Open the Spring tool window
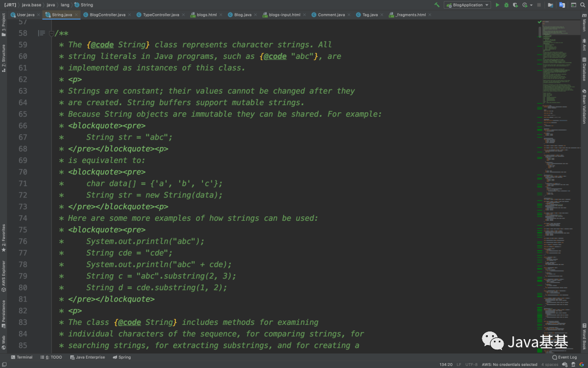This screenshot has width=588, height=368. (122, 357)
